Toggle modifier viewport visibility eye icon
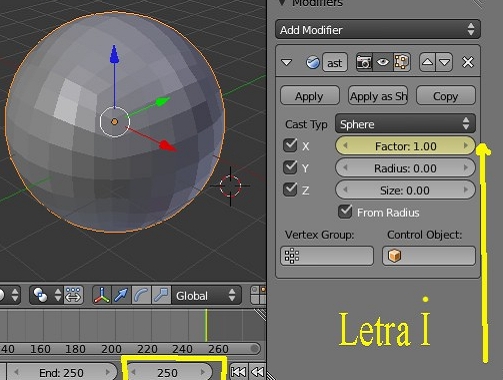The height and width of the screenshot is (380, 503). [x=383, y=62]
